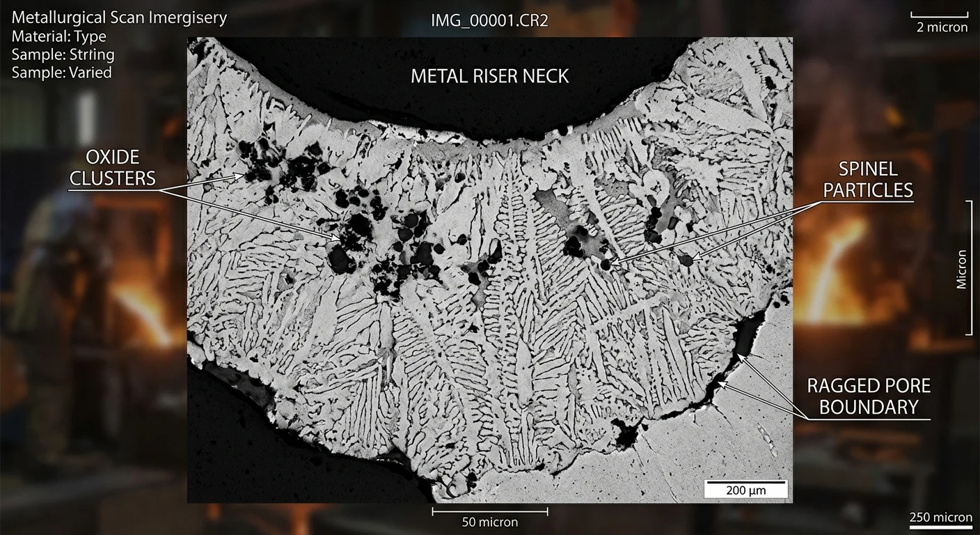Click the METAL RISER NECK label

489,76
